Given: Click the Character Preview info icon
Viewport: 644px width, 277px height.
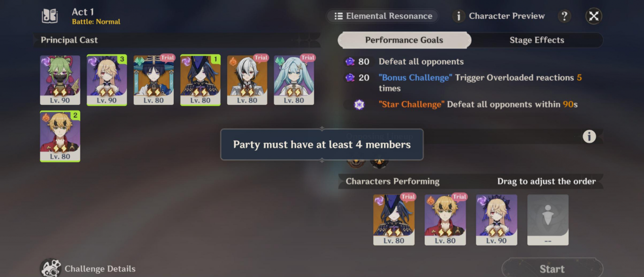Looking at the screenshot, I should coord(459,16).
